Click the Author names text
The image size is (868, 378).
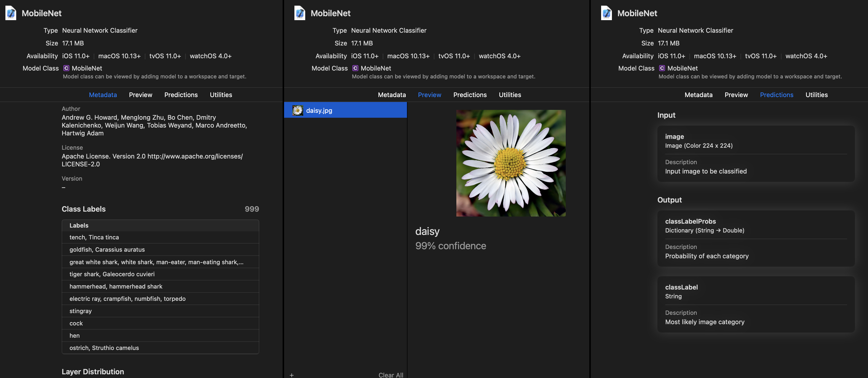[154, 125]
